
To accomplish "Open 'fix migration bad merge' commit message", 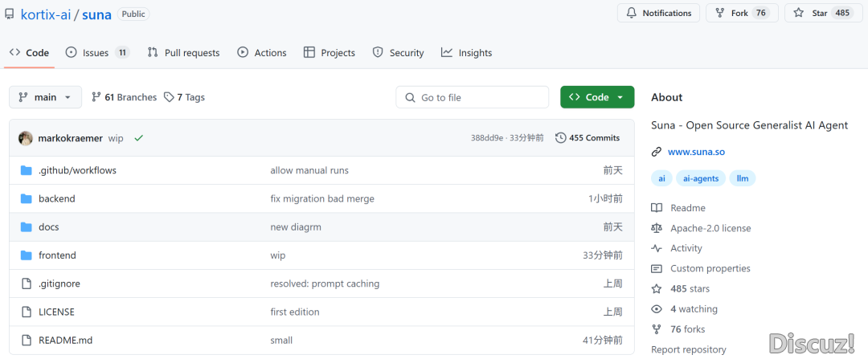I will click(x=322, y=198).
